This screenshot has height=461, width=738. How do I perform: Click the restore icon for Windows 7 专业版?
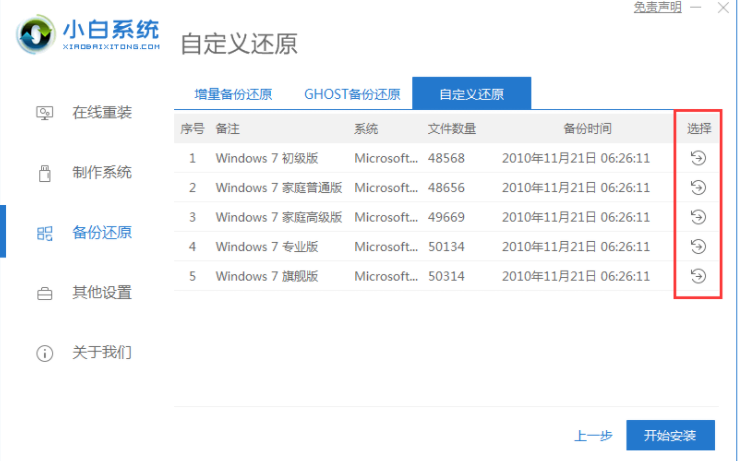pyautogui.click(x=698, y=246)
